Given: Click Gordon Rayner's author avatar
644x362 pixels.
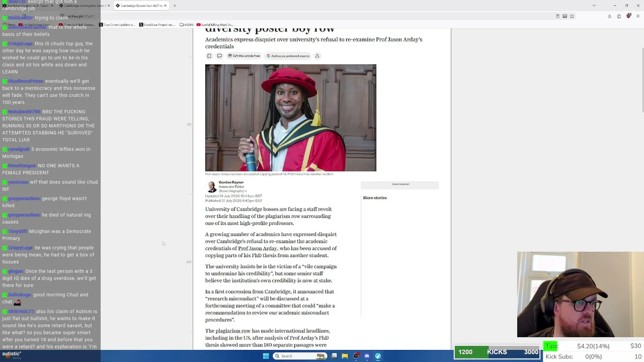Looking at the screenshot, I should point(212,187).
